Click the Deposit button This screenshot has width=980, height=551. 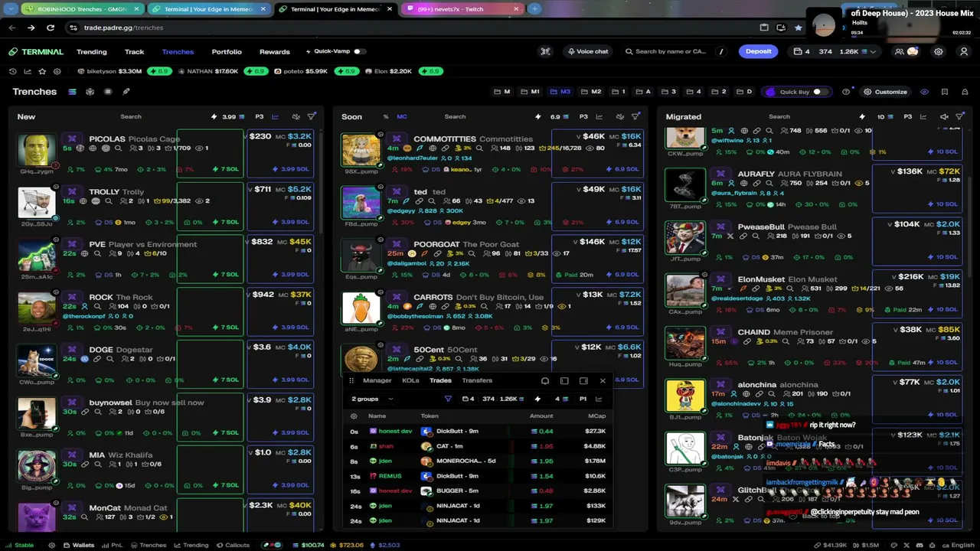(x=759, y=51)
